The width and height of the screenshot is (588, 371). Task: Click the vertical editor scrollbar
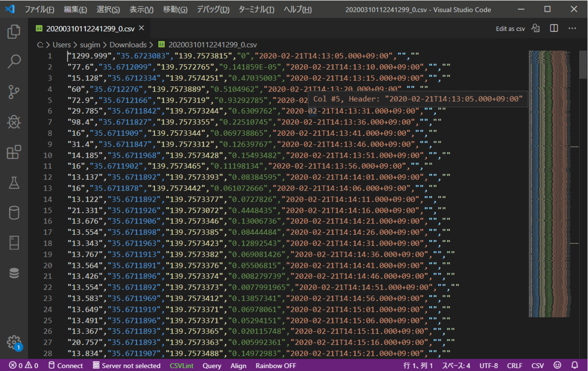583,65
